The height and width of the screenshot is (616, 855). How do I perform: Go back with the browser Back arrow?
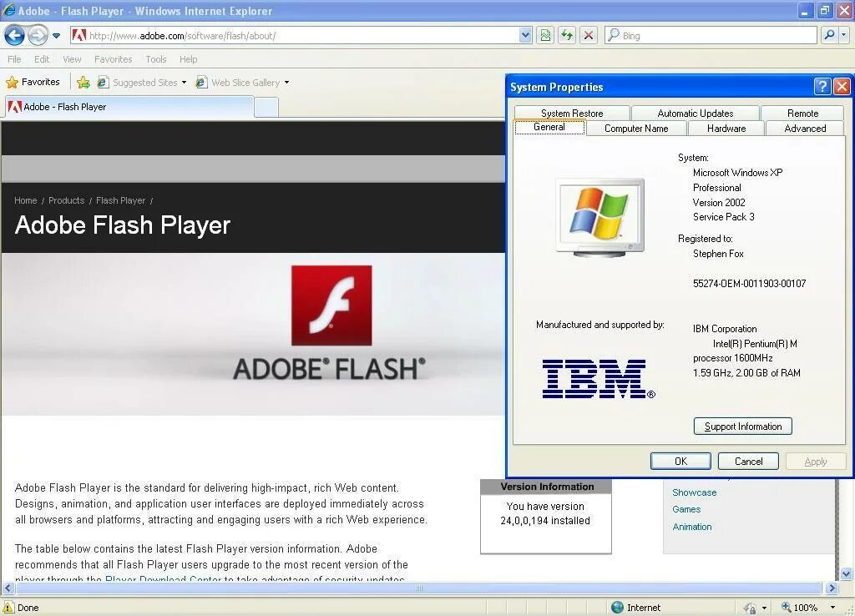click(14, 36)
